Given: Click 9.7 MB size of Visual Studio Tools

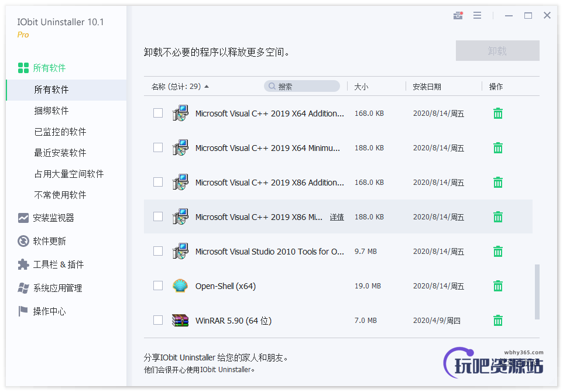Looking at the screenshot, I should [366, 251].
